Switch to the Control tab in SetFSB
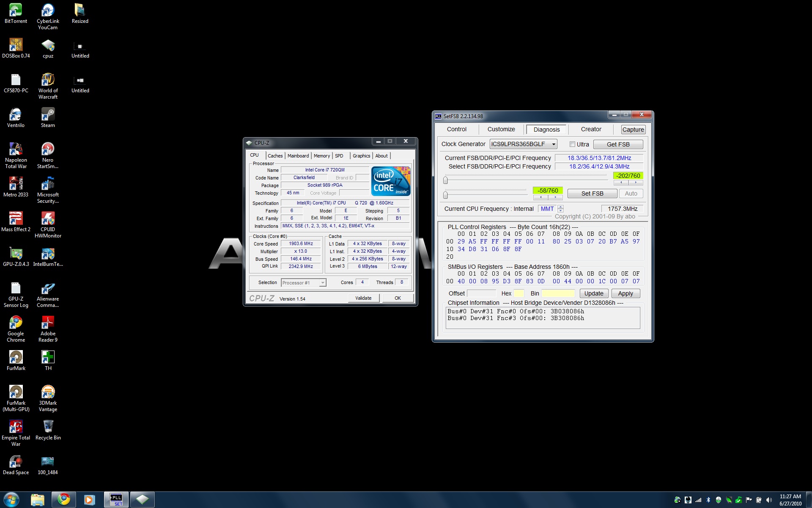The image size is (812, 508). pyautogui.click(x=457, y=129)
